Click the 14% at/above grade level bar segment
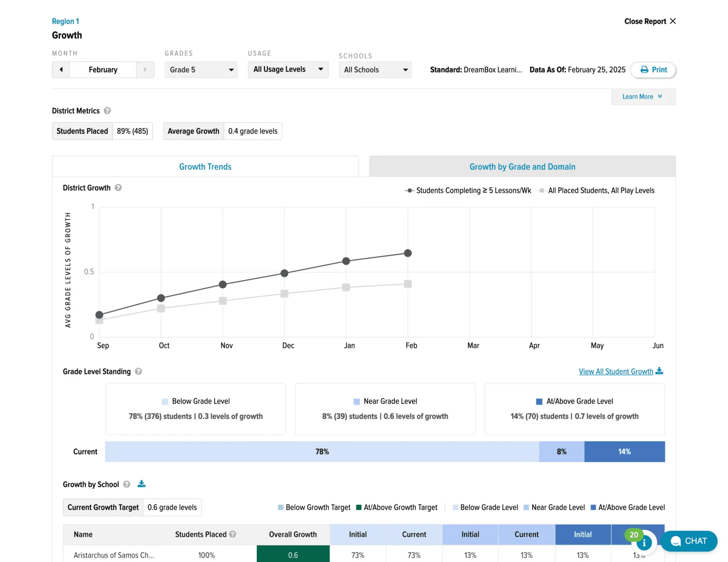This screenshot has height=562, width=728. coord(625,452)
